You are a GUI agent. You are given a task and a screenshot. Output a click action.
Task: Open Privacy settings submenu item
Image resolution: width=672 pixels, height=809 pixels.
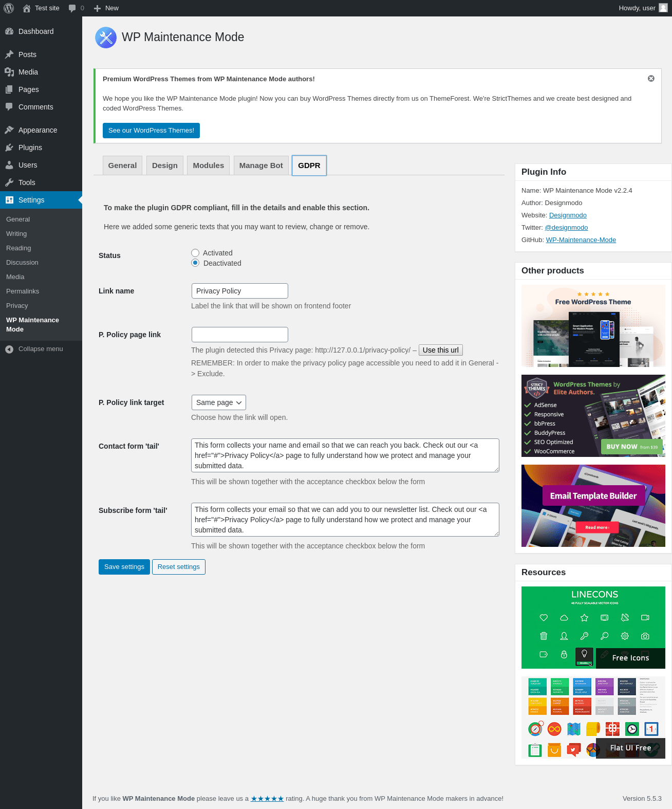point(17,305)
